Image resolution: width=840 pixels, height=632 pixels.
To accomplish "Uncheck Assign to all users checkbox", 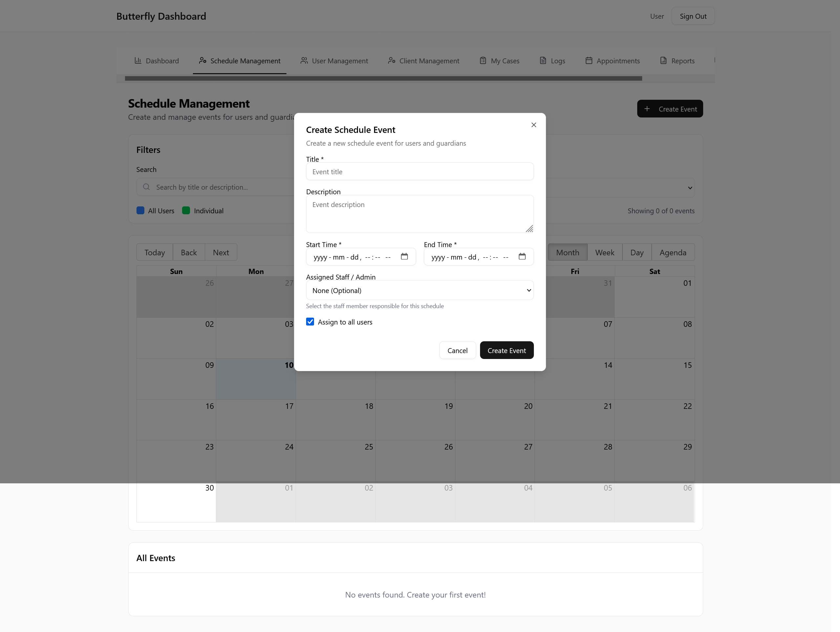I will pyautogui.click(x=310, y=322).
